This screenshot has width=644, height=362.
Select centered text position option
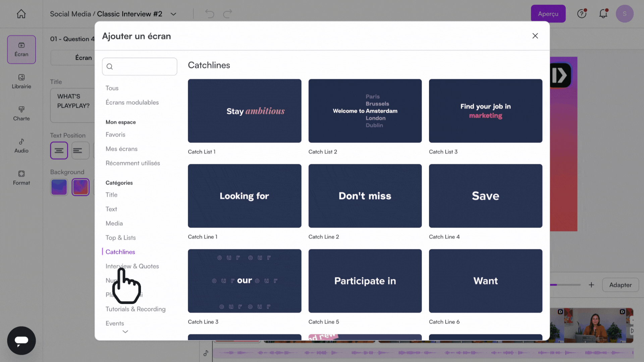(x=59, y=150)
